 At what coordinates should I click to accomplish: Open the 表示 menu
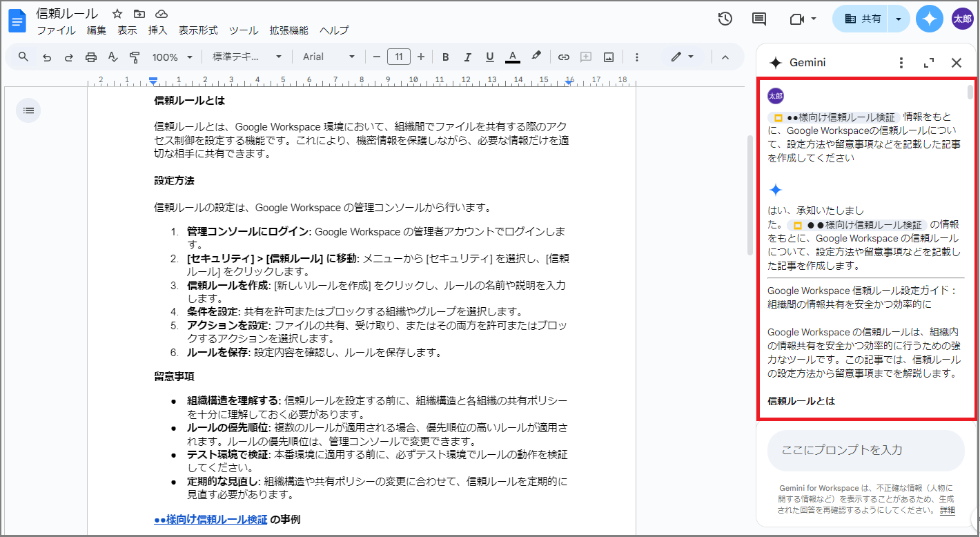[x=127, y=30]
